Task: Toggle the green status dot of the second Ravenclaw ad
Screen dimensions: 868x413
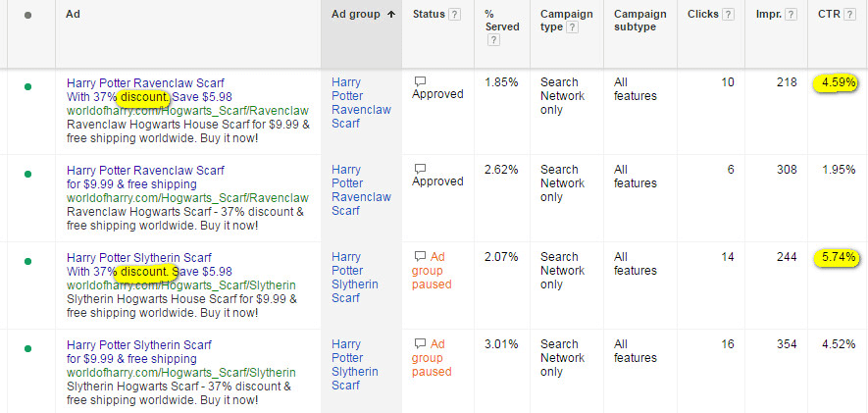Action: pos(27,174)
